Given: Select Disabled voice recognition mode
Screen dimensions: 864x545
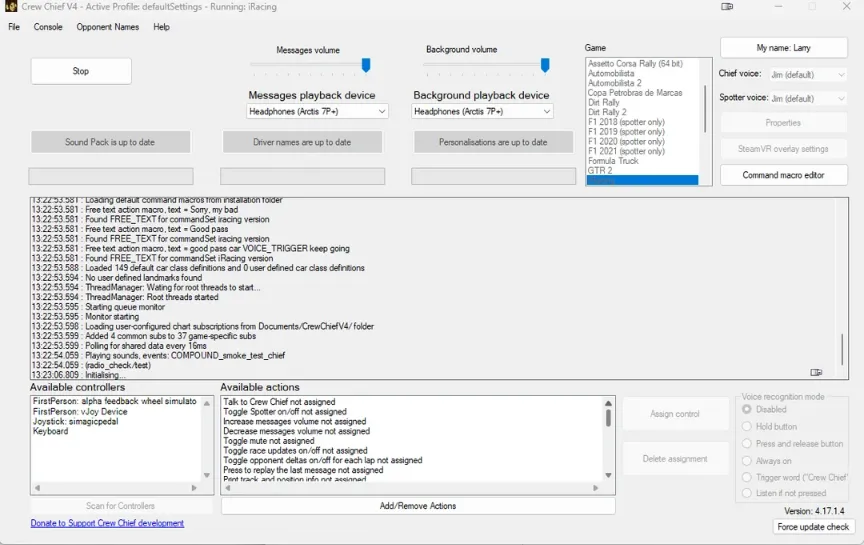Looking at the screenshot, I should 765,409.
